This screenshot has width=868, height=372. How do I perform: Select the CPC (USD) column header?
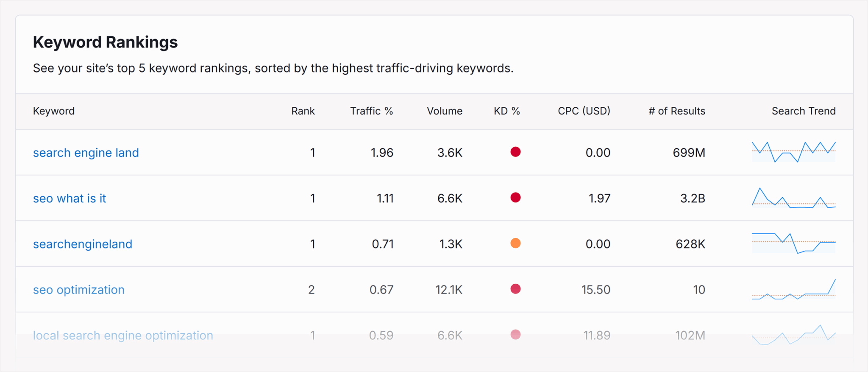(584, 111)
